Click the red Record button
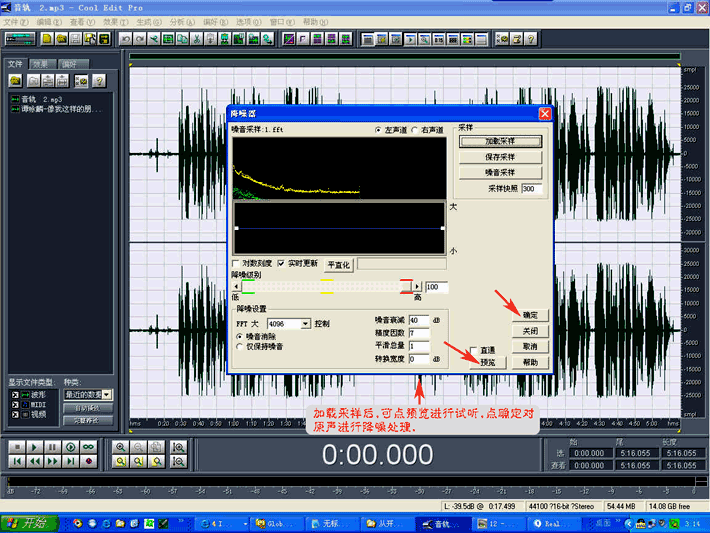Screen dimensions: 710x533 click(89, 461)
